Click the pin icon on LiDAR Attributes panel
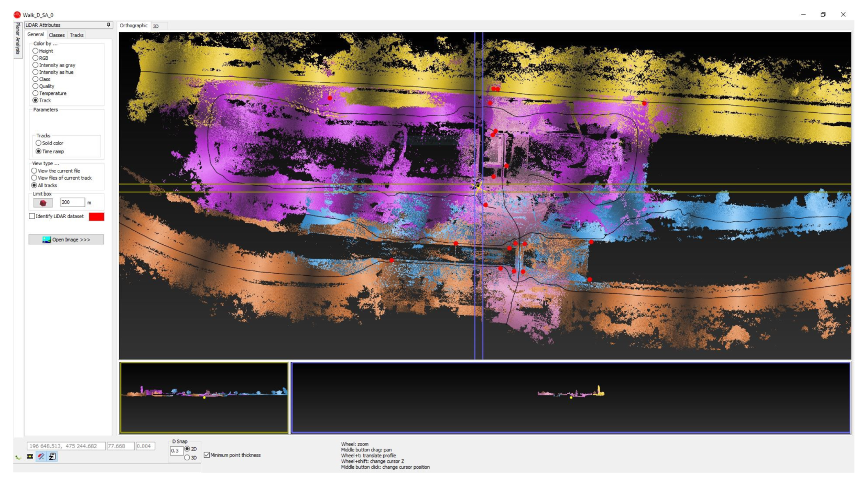 tap(108, 25)
